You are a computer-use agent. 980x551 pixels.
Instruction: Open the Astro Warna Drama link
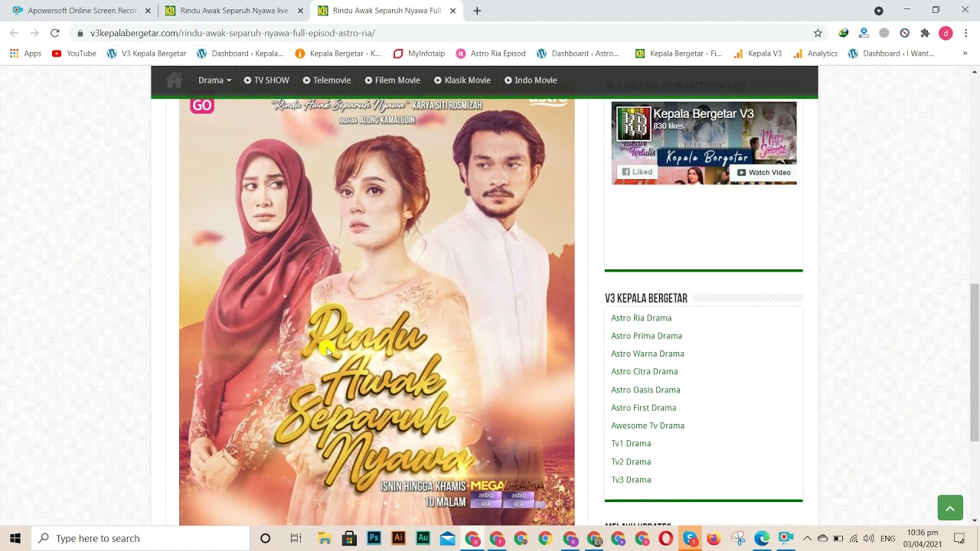[648, 354]
